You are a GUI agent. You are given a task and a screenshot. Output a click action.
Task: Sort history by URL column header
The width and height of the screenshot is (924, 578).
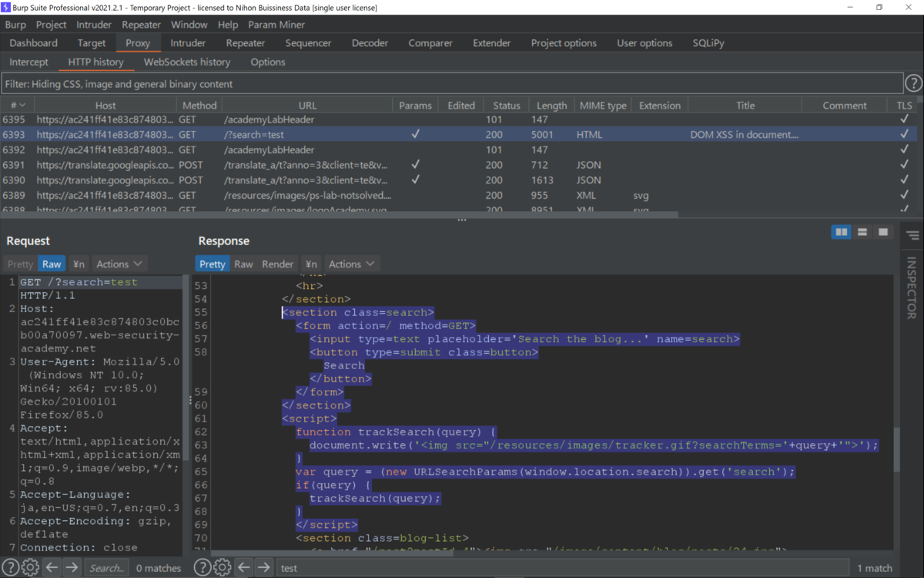point(307,105)
